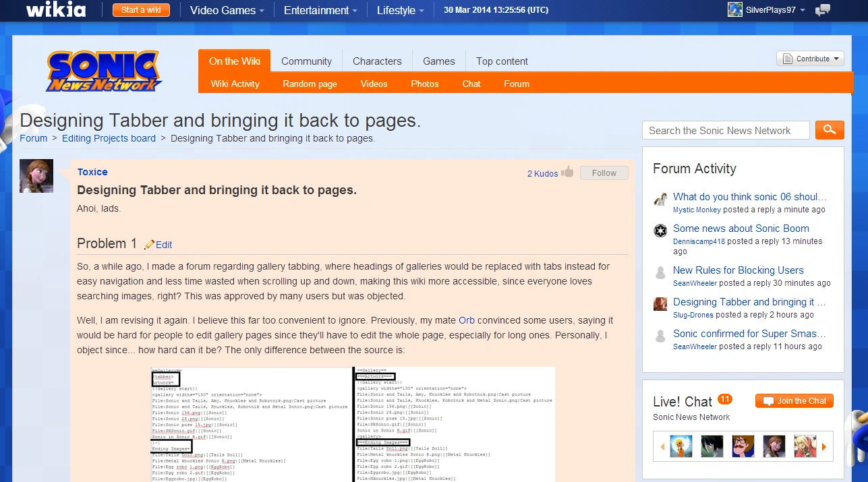The image size is (868, 482).
Task: Click the Wikia logo
Action: (56, 10)
